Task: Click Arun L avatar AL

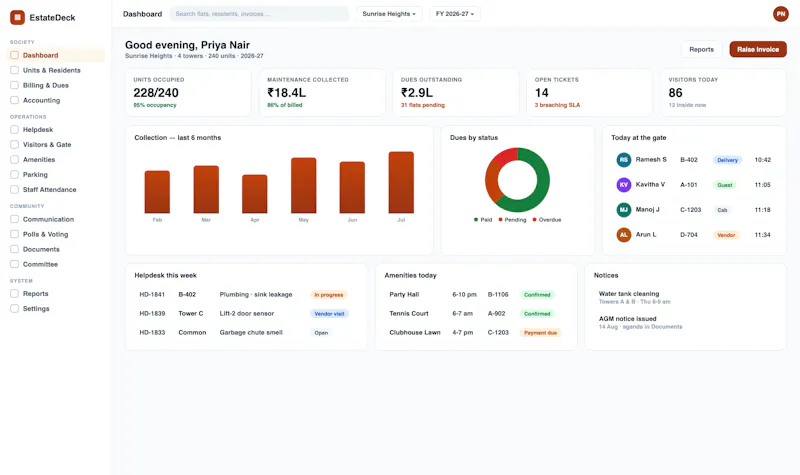Action: (x=623, y=235)
